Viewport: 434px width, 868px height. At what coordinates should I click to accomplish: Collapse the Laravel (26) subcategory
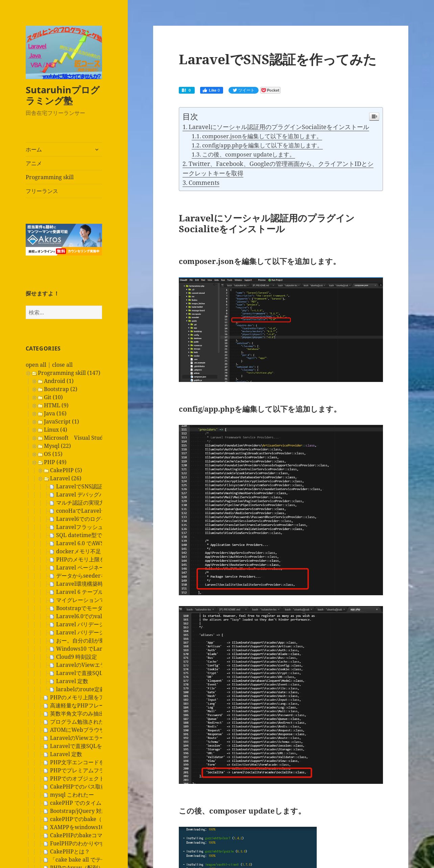coord(40,479)
